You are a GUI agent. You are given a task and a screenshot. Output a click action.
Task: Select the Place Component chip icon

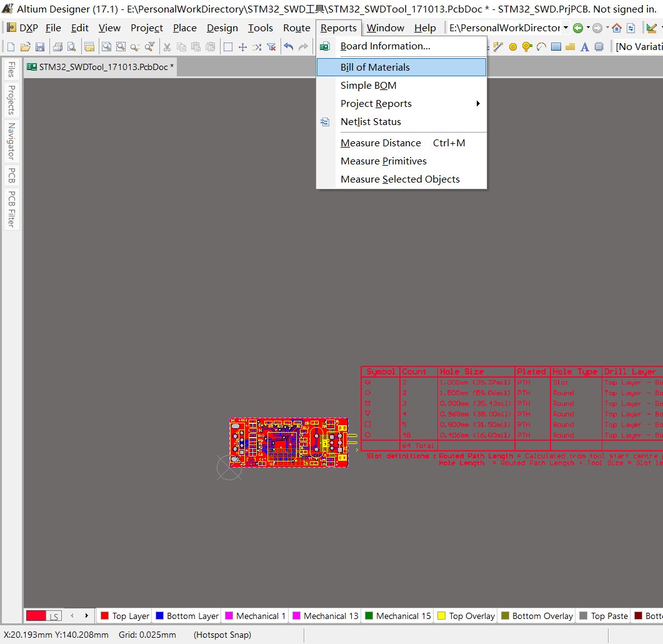pyautogui.click(x=599, y=47)
